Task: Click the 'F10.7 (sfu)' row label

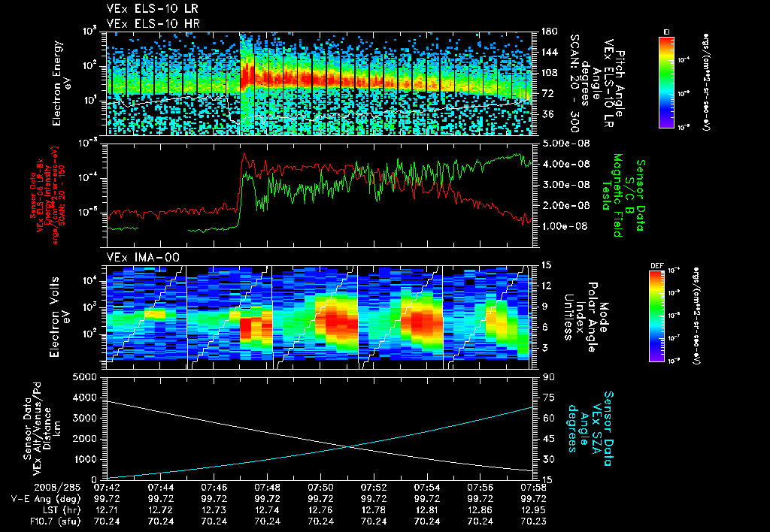Action: click(54, 521)
